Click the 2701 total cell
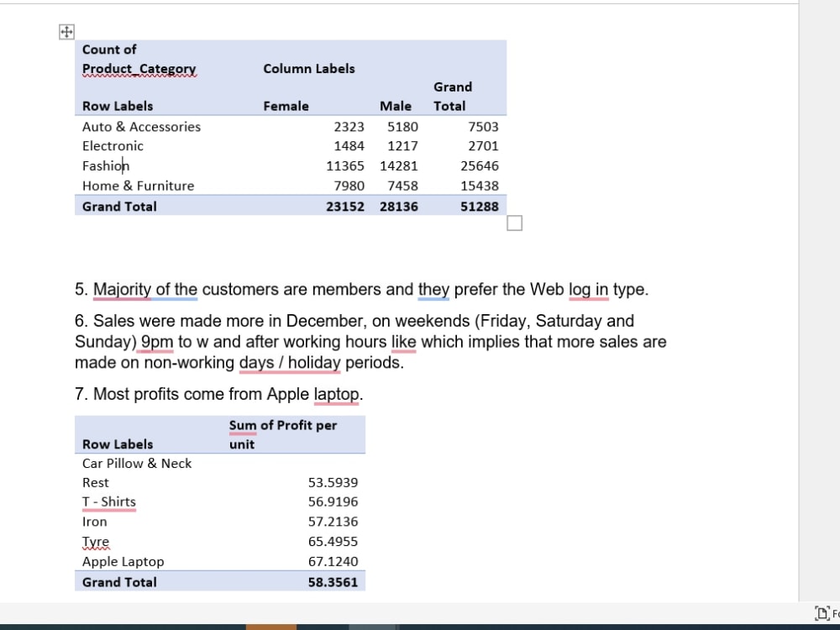This screenshot has height=630, width=840. (x=483, y=146)
